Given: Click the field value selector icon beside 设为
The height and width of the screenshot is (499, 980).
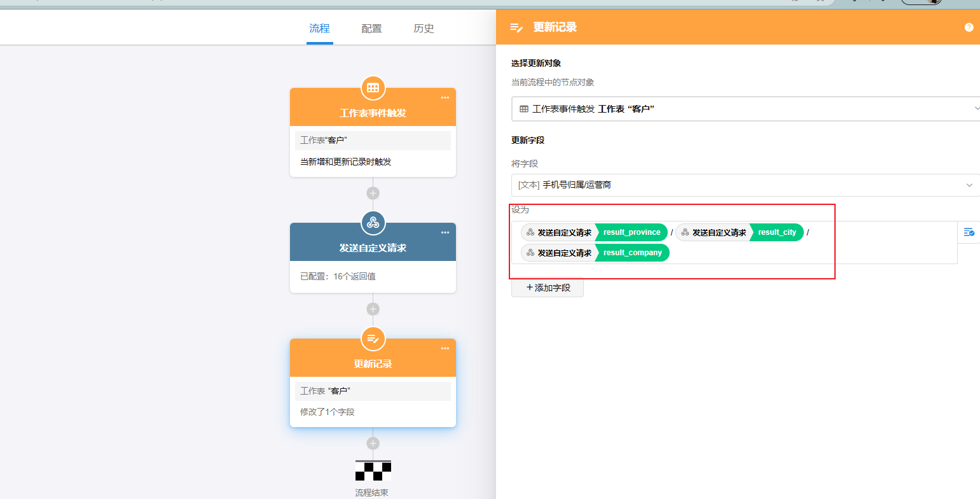Looking at the screenshot, I should [969, 232].
